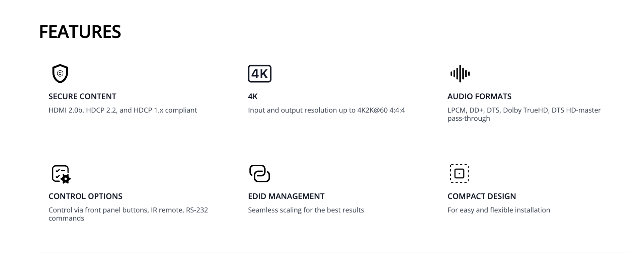Screen dimensions: 644x255
Task: Click the AUDIO FORMATS heading
Action: coord(479,97)
